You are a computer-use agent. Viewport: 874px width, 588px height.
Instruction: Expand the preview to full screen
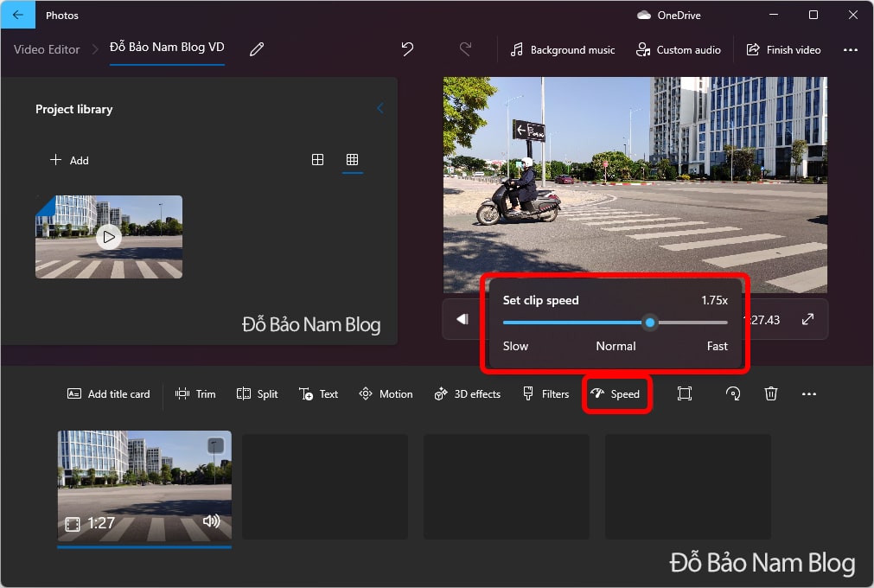coord(807,319)
